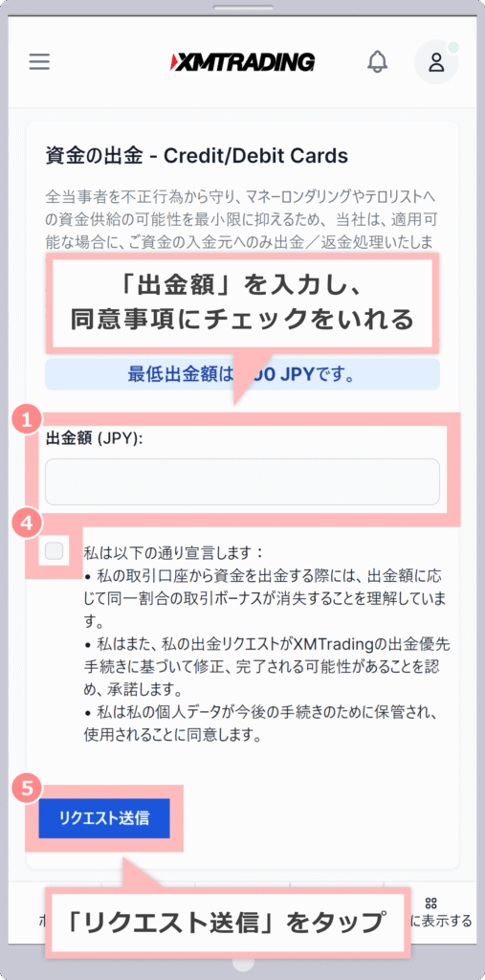Click the 資金の出金 - Credit/Debit Cards heading
The image size is (485, 980).
tap(197, 155)
